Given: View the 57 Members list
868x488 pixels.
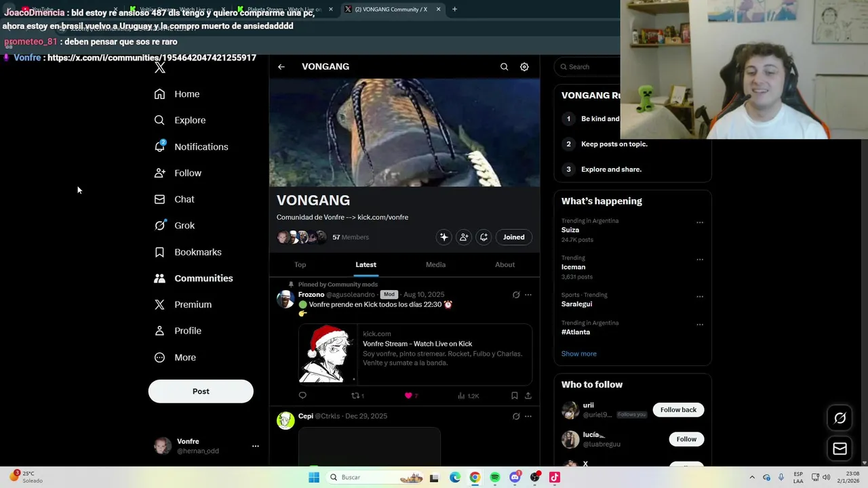Looking at the screenshot, I should pos(351,237).
